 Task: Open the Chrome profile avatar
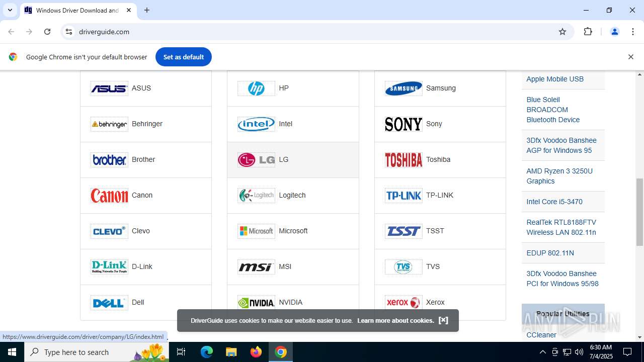pyautogui.click(x=614, y=32)
